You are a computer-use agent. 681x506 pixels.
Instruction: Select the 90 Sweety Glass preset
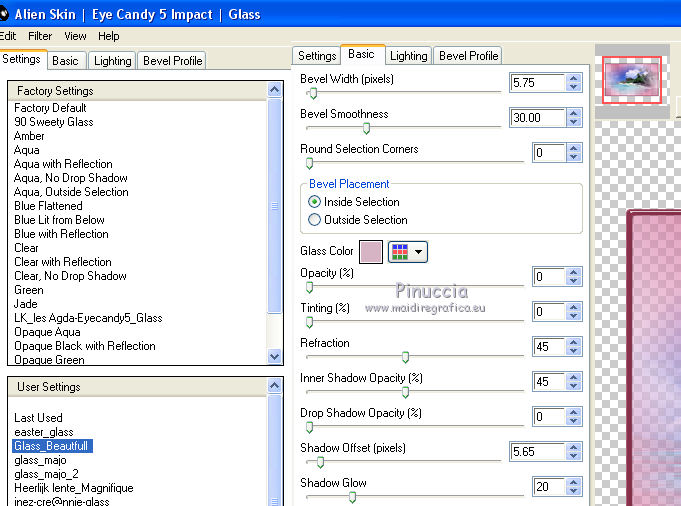point(54,122)
